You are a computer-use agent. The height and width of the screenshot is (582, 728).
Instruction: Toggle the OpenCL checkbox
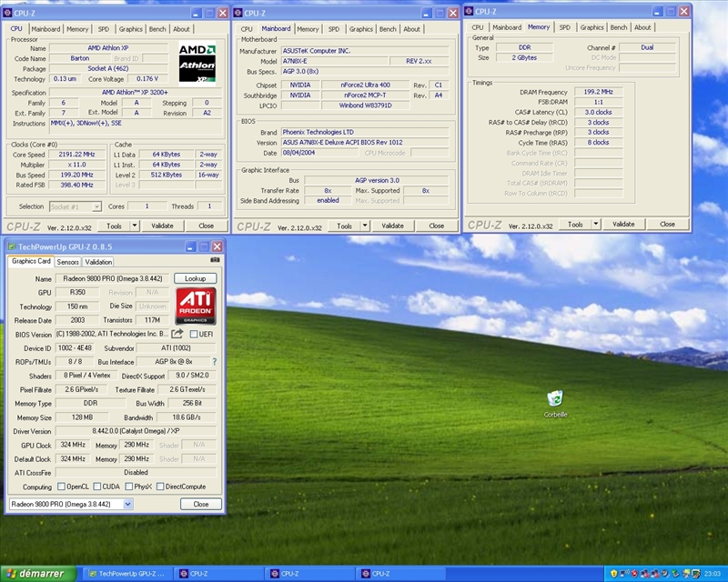61,487
